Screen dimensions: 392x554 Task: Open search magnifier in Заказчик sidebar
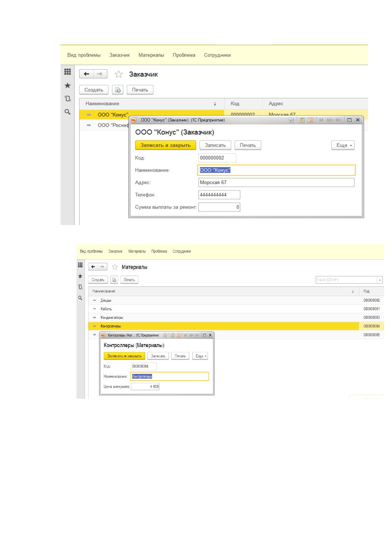pyautogui.click(x=67, y=112)
